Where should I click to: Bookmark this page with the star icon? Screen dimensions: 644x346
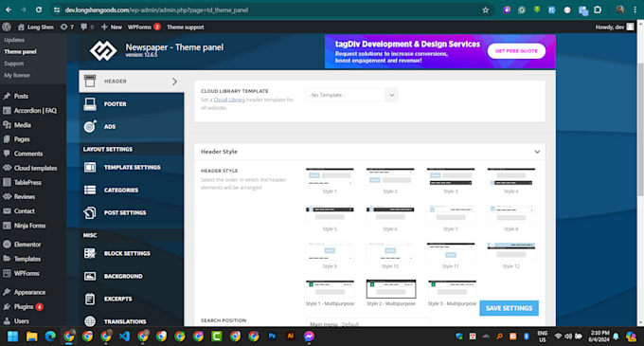coord(486,9)
